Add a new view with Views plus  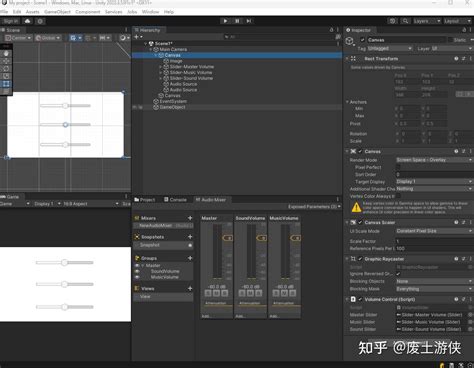(x=190, y=288)
